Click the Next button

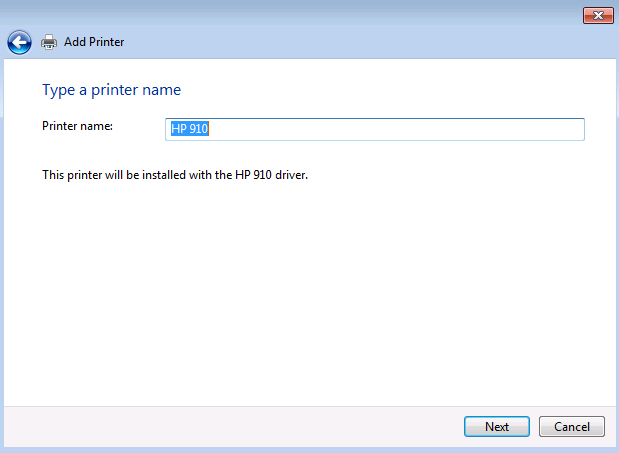[x=497, y=427]
